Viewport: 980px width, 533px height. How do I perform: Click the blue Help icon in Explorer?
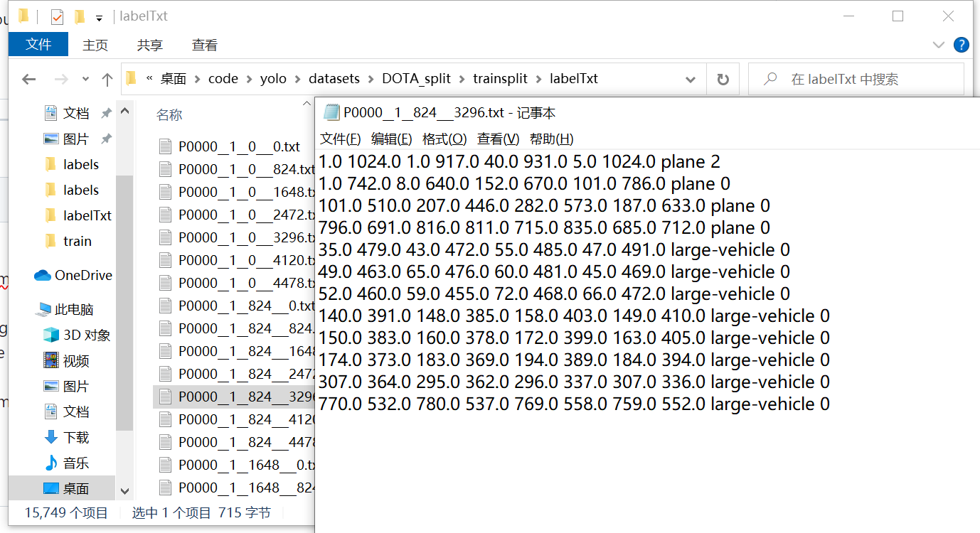[962, 45]
